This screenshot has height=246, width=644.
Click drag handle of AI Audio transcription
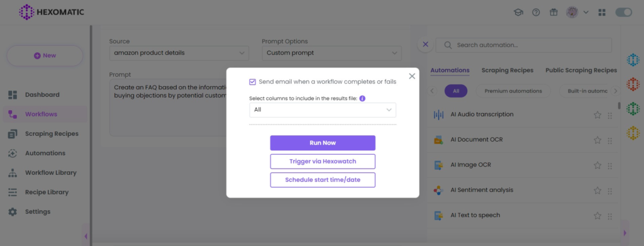tap(610, 115)
